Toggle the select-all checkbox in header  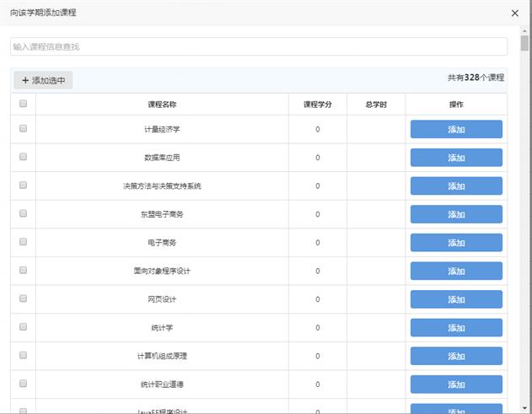23,104
